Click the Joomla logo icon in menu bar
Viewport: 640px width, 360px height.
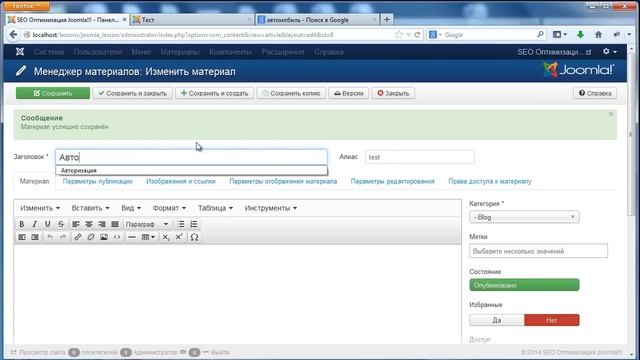click(x=20, y=52)
